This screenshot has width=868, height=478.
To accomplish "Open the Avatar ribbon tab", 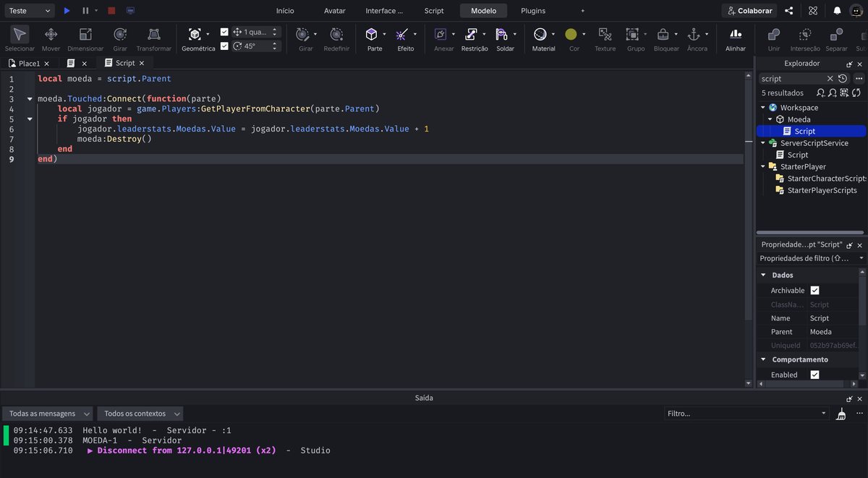I will (335, 11).
